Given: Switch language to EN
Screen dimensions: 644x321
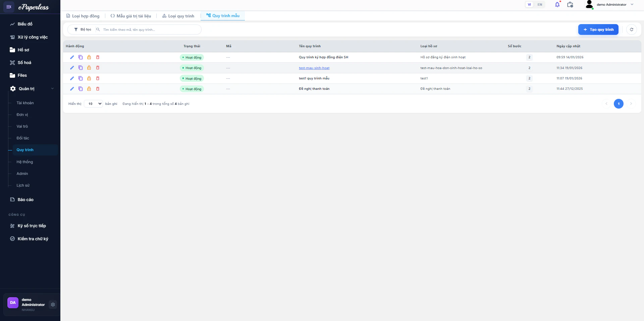Looking at the screenshot, I should point(540,5).
